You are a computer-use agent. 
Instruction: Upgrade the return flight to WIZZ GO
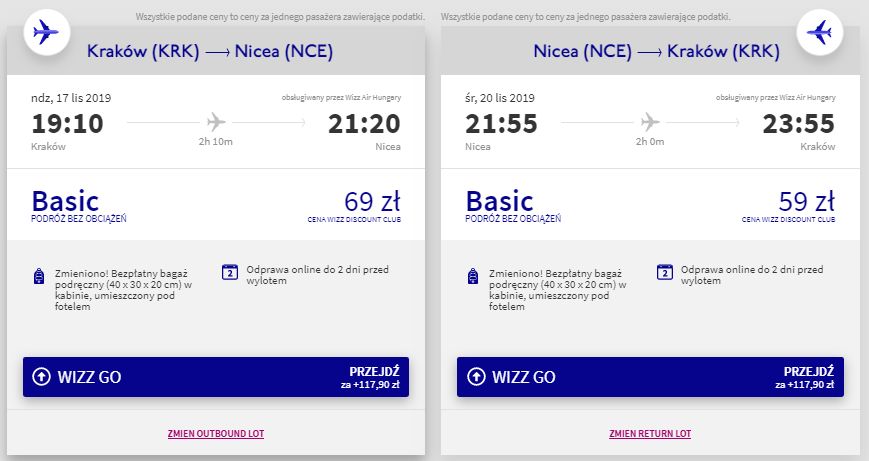[x=650, y=377]
